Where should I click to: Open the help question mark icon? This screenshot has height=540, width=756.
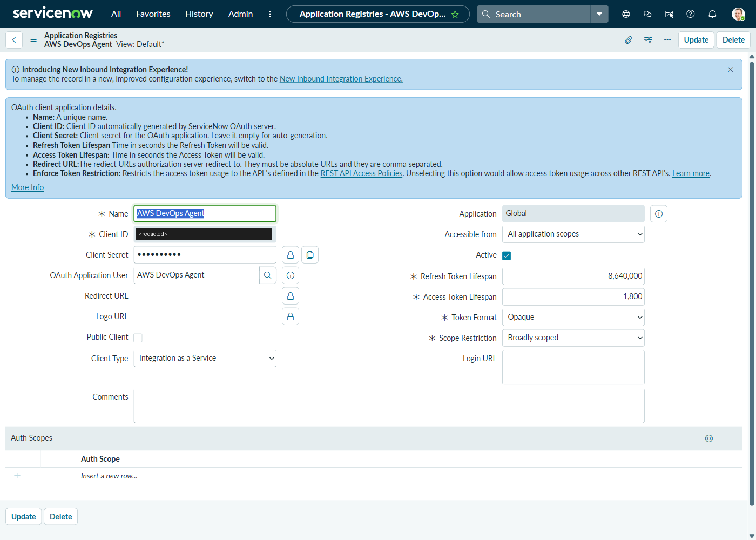[690, 14]
